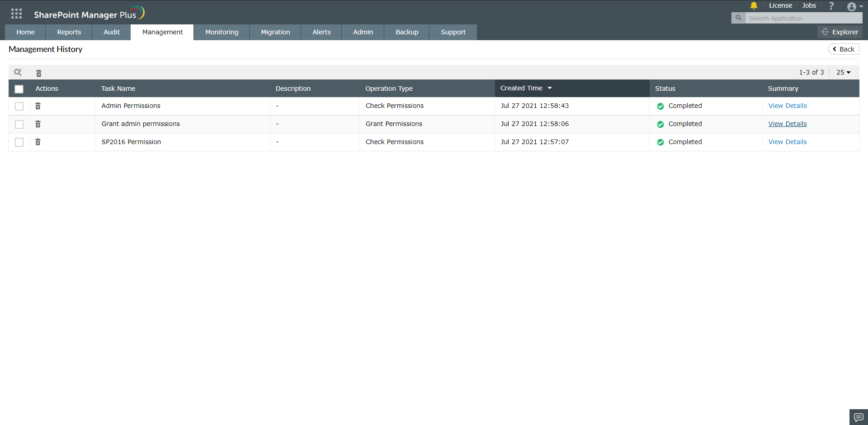Click the Task Name column header
The image size is (868, 425).
(118, 89)
